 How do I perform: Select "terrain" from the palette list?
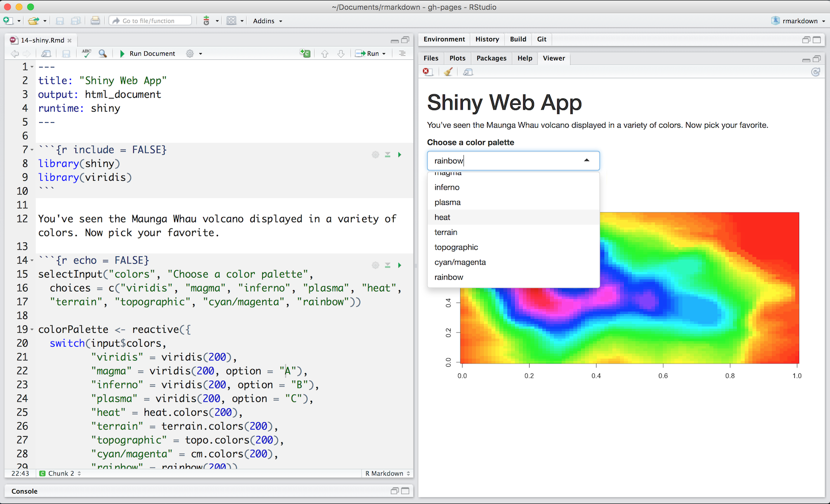pyautogui.click(x=446, y=232)
